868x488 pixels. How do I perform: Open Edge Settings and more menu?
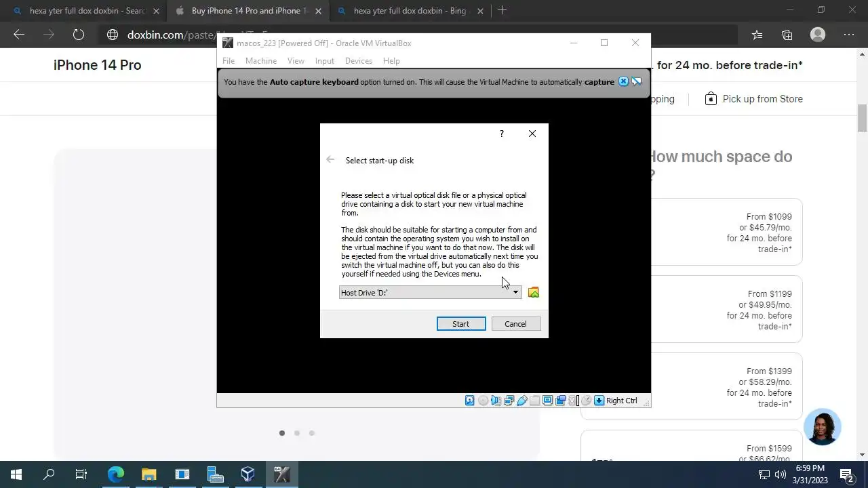coord(849,35)
